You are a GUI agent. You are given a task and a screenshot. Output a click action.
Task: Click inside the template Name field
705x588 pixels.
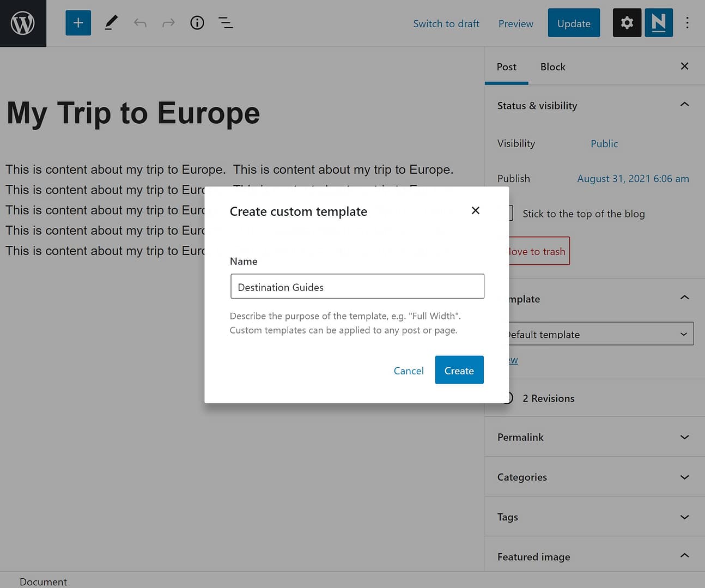(357, 286)
